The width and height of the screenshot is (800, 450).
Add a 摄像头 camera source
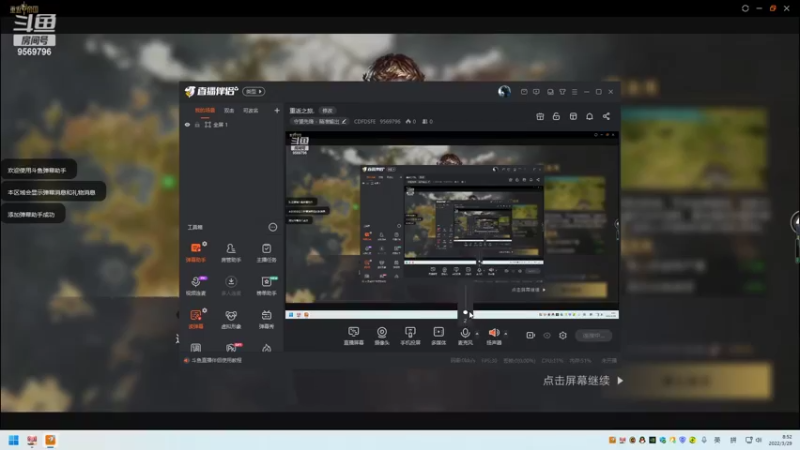(382, 336)
